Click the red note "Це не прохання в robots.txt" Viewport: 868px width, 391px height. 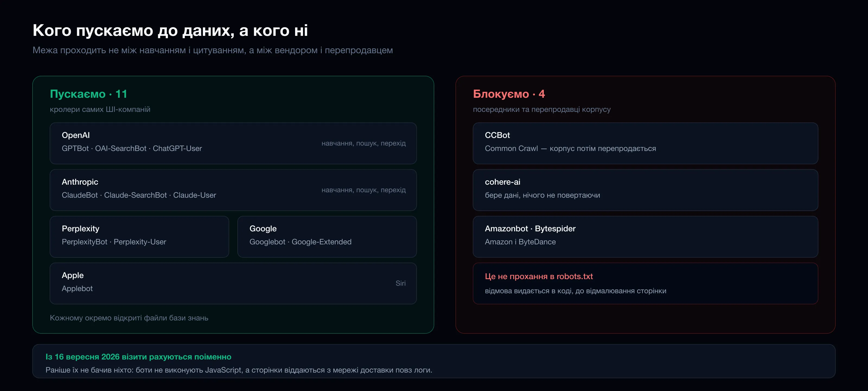pyautogui.click(x=539, y=276)
